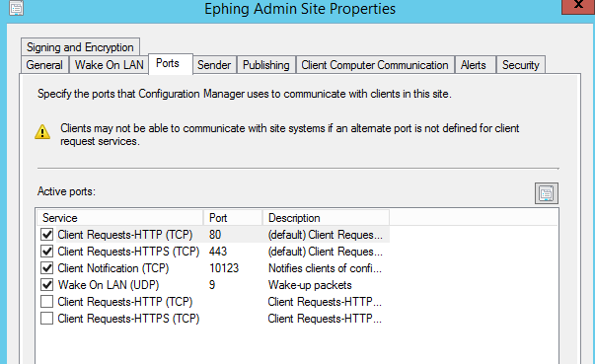Select Wake On LAN (UDP) service row label
The width and height of the screenshot is (595, 364).
click(109, 285)
